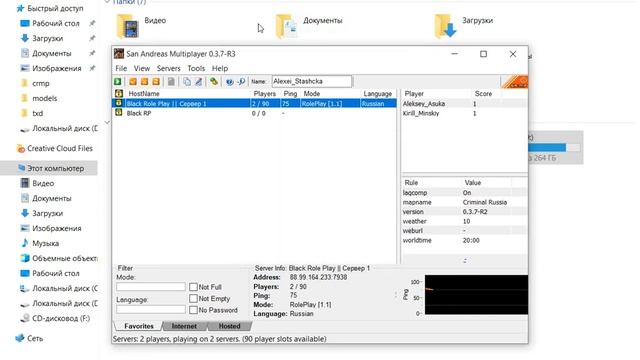Click the Language filter input field

click(x=151, y=309)
